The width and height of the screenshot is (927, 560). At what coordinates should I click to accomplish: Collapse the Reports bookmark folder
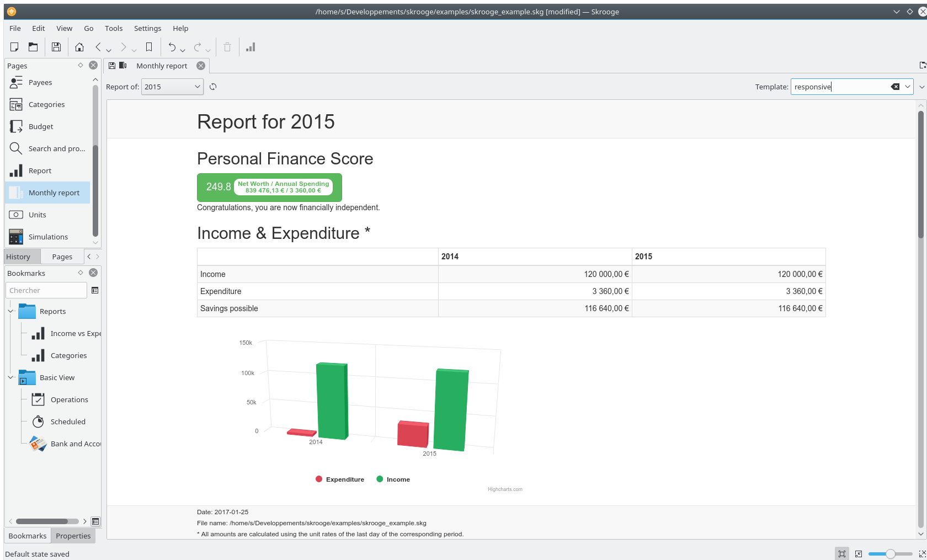[x=10, y=311]
